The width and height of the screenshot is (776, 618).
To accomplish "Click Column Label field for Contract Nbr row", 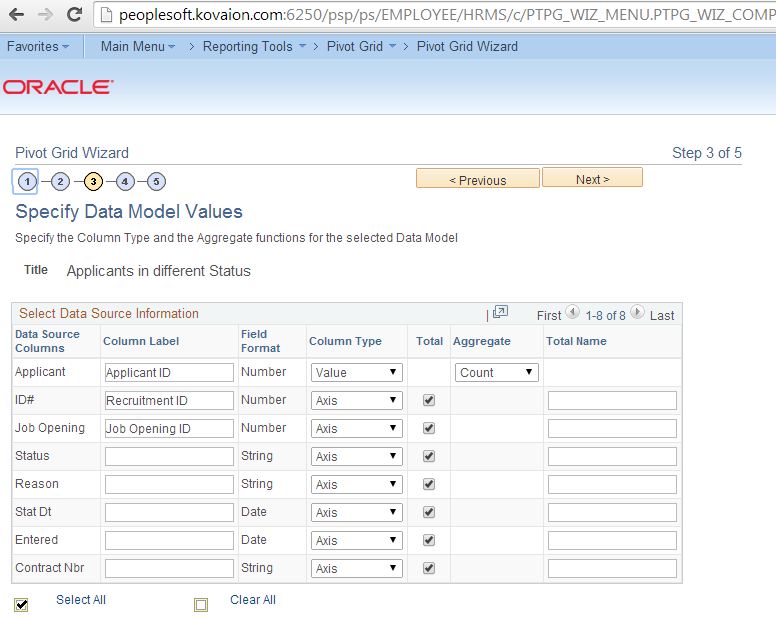I will tap(169, 569).
